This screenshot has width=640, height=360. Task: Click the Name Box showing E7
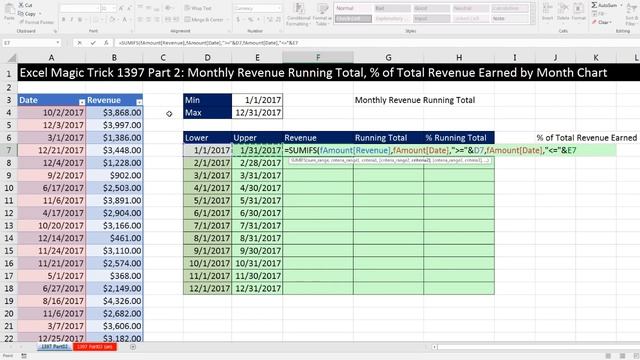coord(28,43)
